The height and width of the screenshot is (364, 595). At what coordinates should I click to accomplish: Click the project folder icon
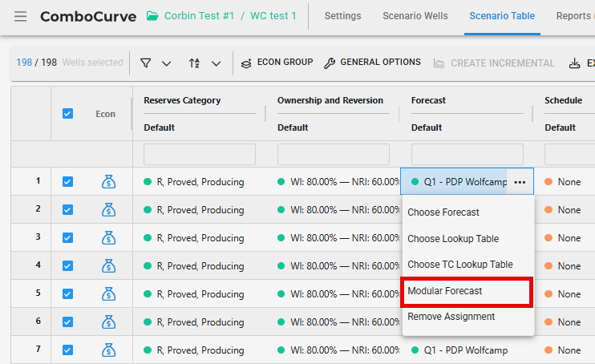152,16
